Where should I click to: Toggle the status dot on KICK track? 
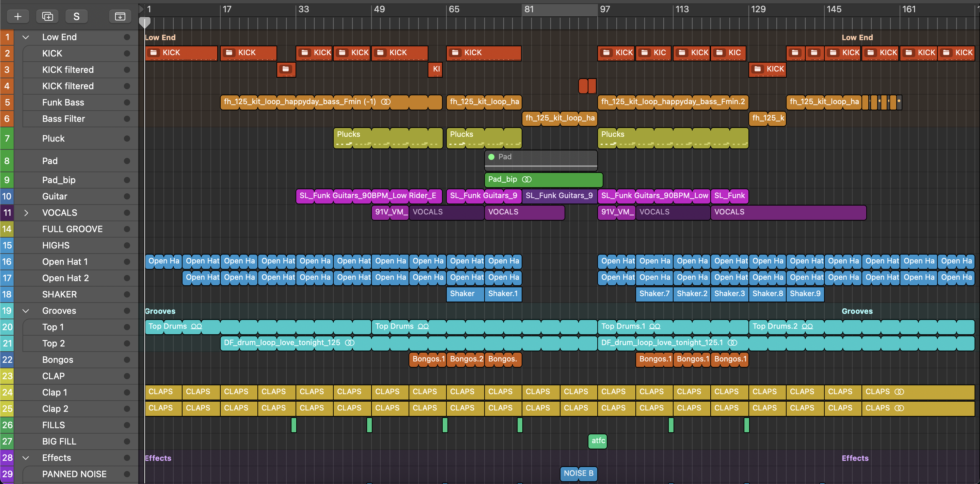click(x=127, y=53)
